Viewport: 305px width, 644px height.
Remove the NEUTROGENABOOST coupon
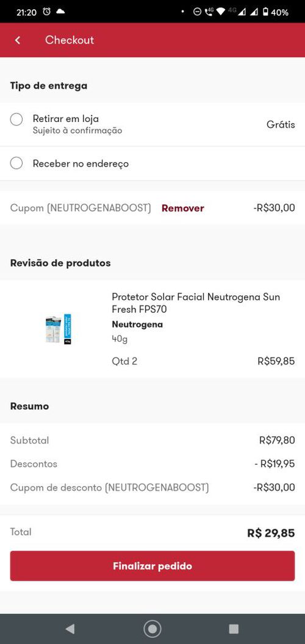click(183, 208)
